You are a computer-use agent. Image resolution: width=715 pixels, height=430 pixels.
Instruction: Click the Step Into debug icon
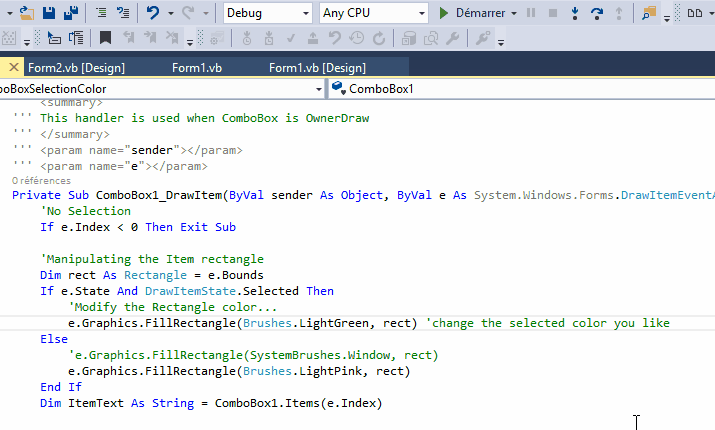click(575, 13)
